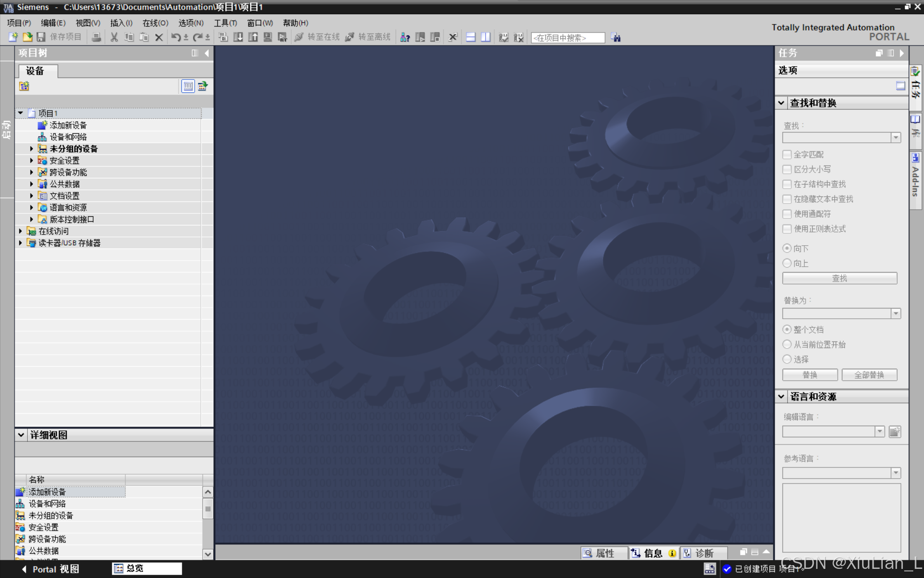Switch to the 信息 tab
Viewport: 924px width, 578px height.
tap(653, 553)
